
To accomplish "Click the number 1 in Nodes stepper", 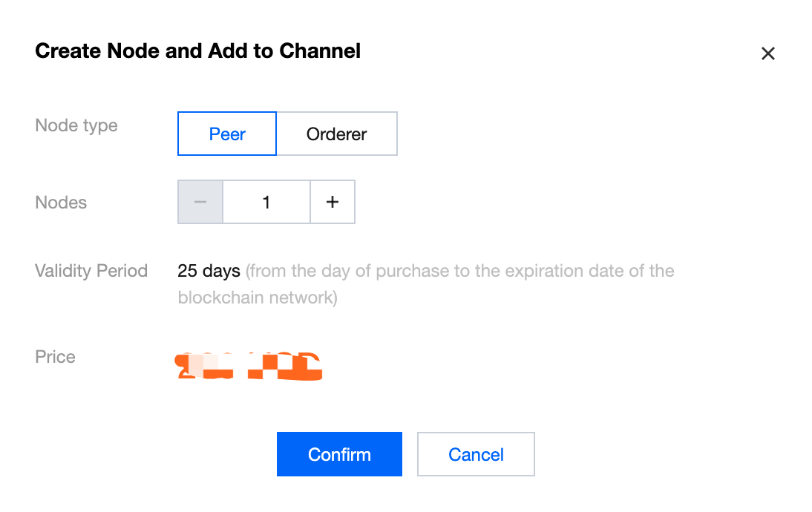I will click(266, 202).
